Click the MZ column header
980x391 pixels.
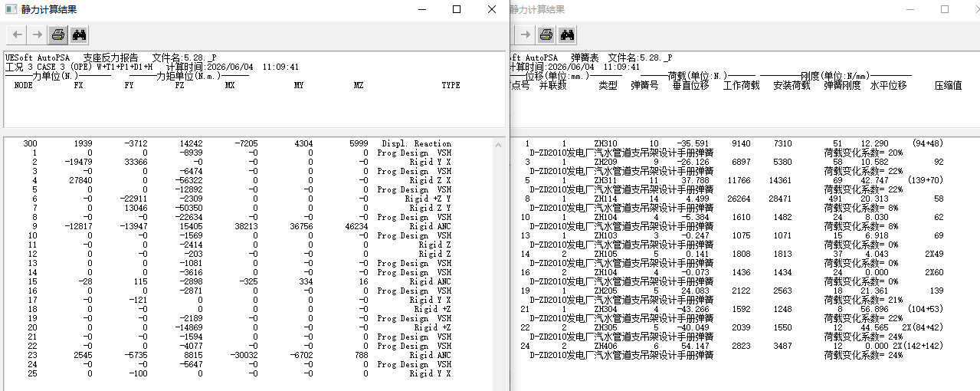coord(359,85)
